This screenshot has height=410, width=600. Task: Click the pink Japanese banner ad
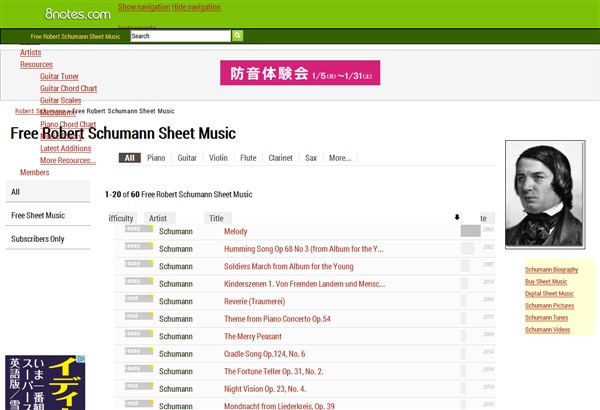(x=300, y=73)
